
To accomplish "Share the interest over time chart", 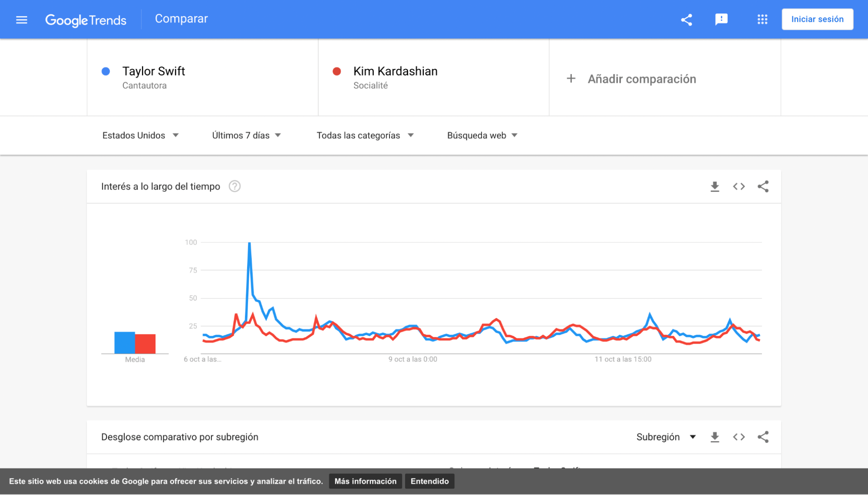I will pyautogui.click(x=763, y=187).
